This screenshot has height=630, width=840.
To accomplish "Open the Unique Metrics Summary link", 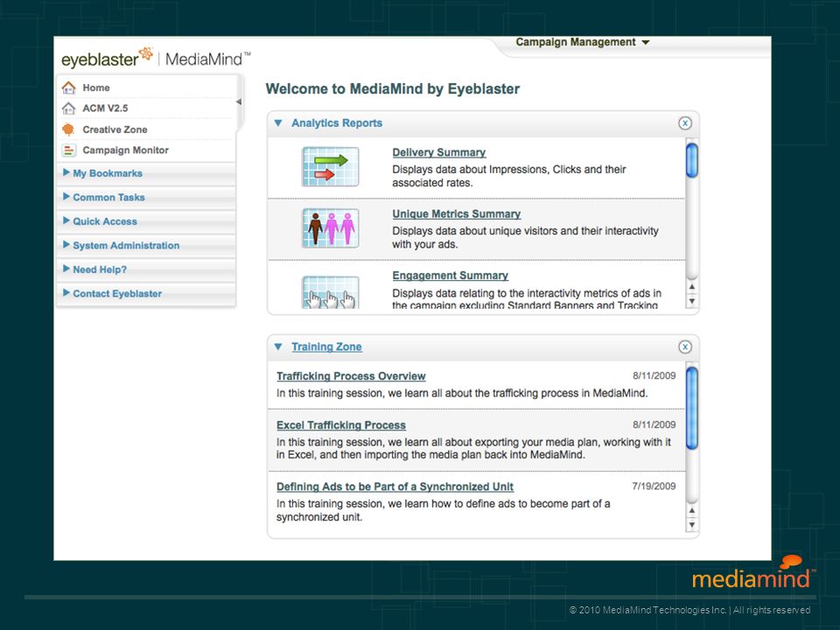I will tap(457, 214).
